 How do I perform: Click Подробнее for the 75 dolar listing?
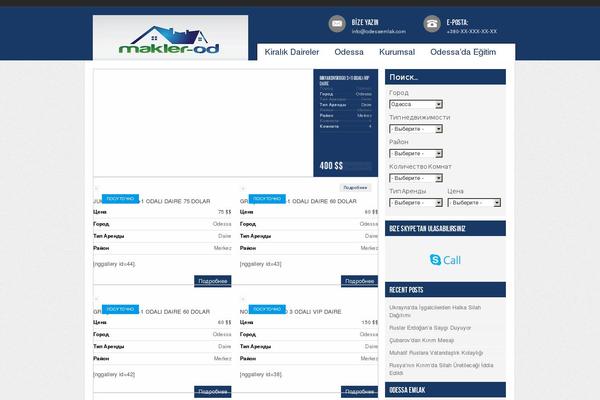point(213,281)
